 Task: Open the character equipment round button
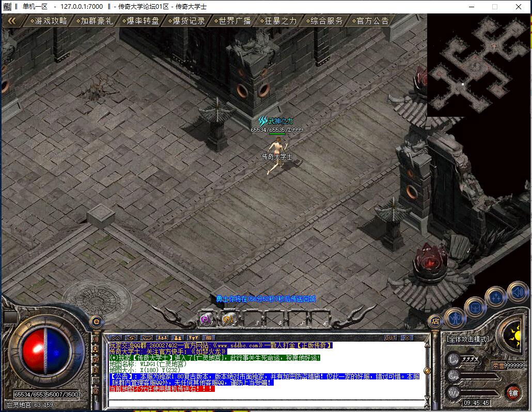point(455,318)
